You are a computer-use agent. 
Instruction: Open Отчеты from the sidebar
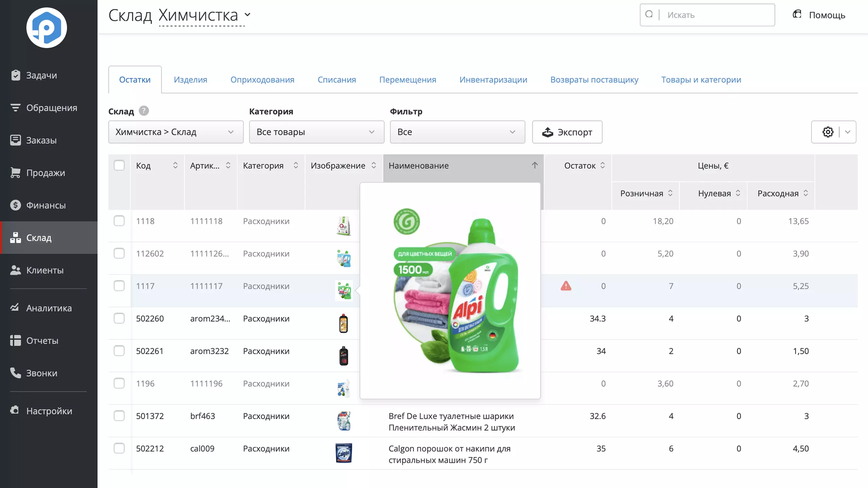(49, 341)
